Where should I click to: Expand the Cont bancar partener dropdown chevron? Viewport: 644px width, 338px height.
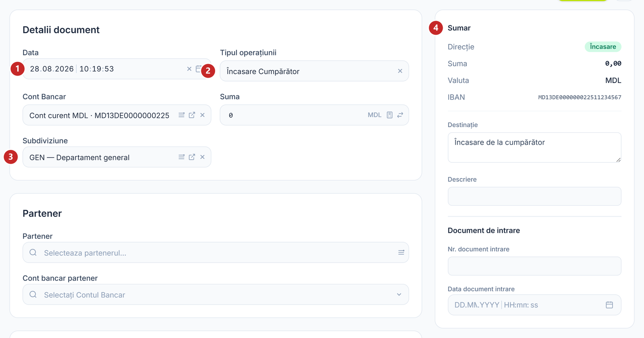pyautogui.click(x=399, y=295)
